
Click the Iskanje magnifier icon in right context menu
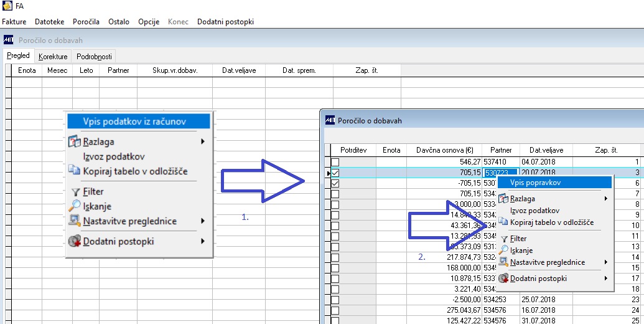coord(503,250)
